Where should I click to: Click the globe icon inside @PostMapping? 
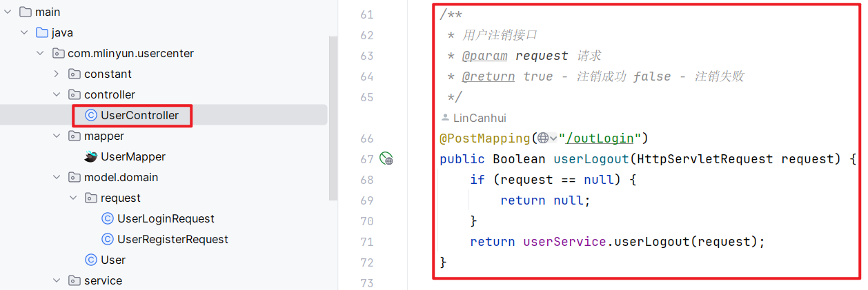click(543, 138)
